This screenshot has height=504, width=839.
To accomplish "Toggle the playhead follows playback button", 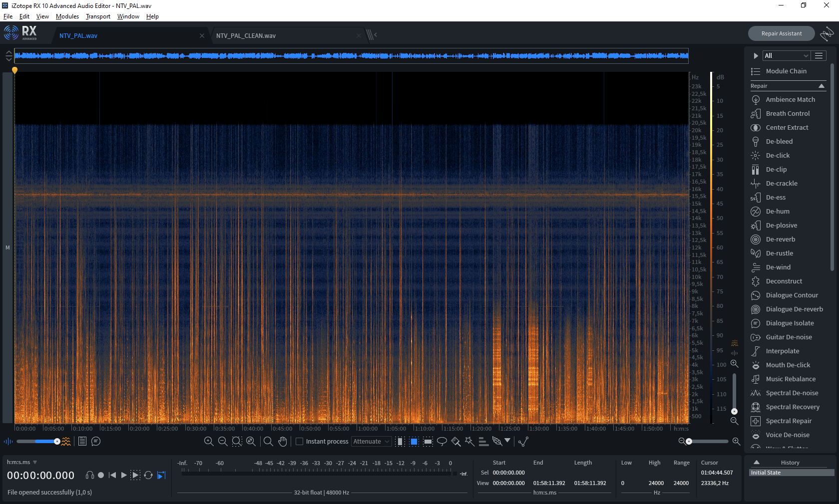I will 161,475.
